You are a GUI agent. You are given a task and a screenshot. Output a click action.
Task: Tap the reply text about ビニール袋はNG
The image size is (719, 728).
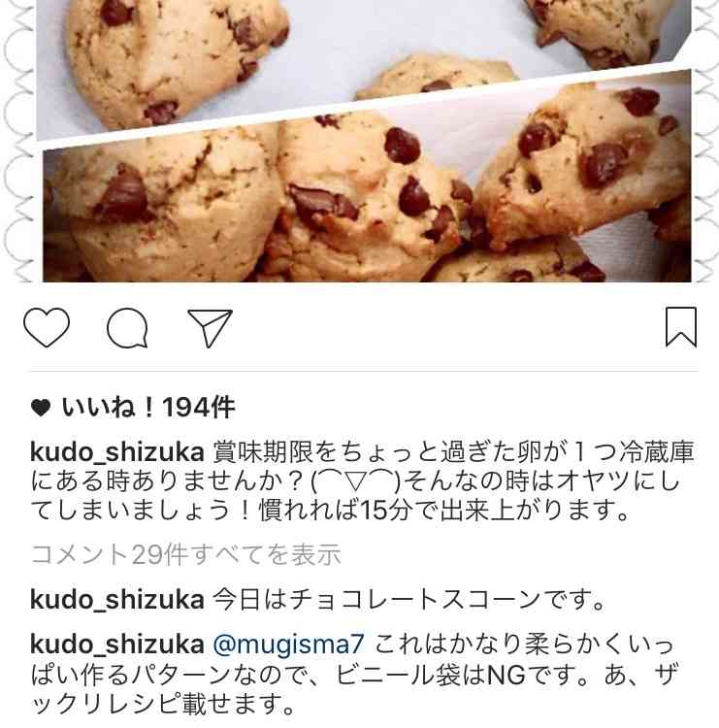tap(353, 675)
